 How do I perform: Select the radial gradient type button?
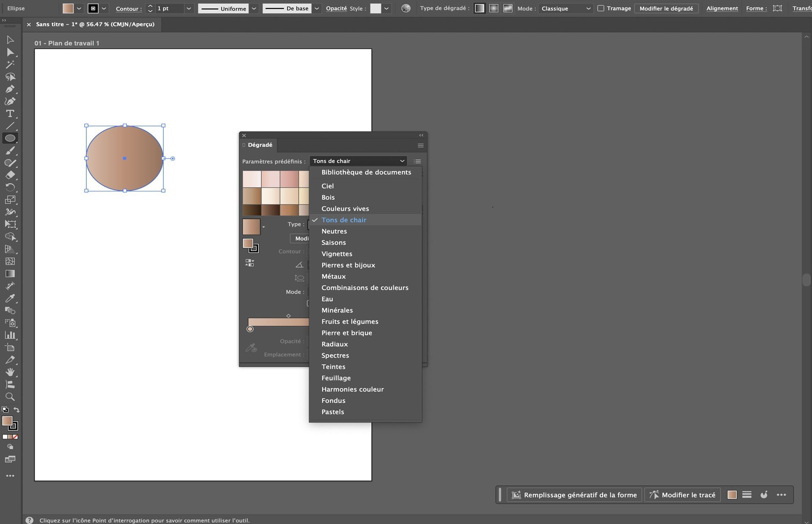(494, 8)
